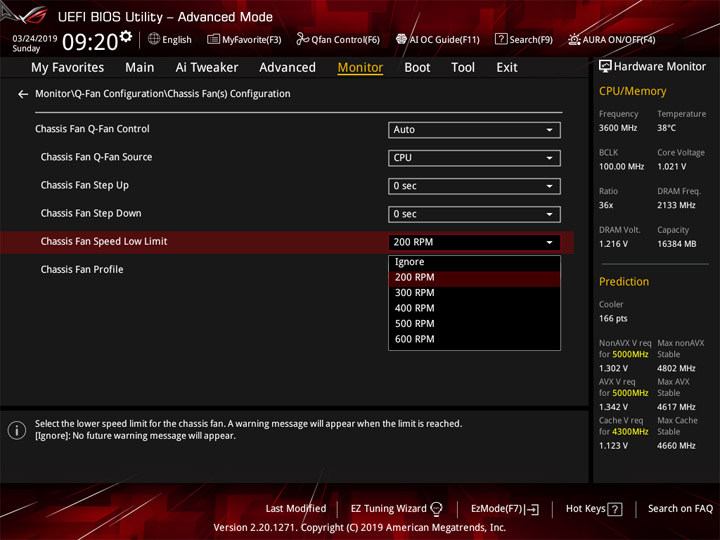Viewport: 720px width, 540px height.
Task: Click AURA ON/OFF(F4) label
Action: (619, 40)
